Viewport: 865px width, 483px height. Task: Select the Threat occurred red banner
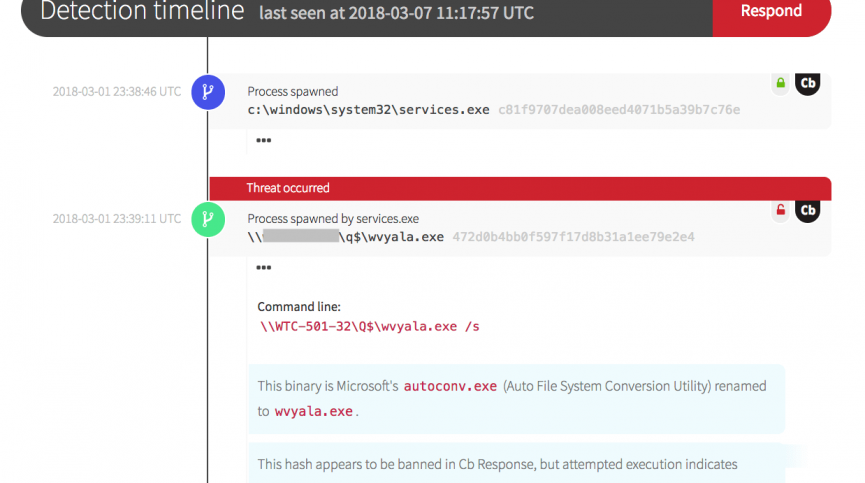point(520,188)
